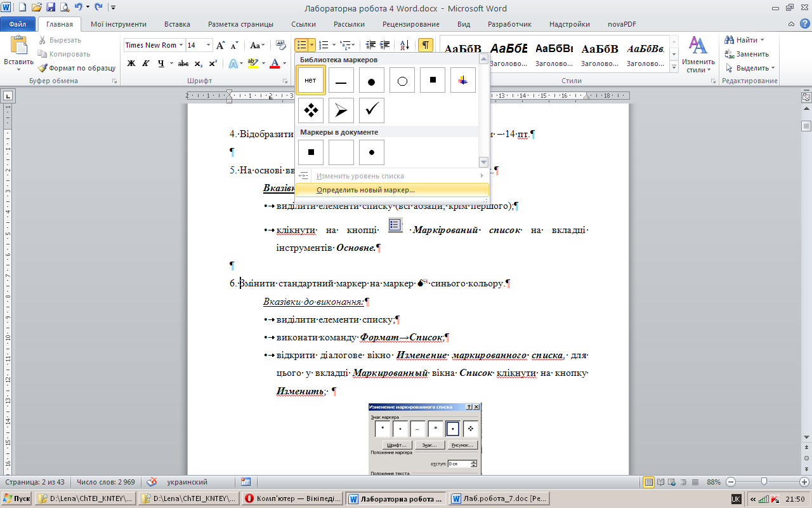Click 'Определить новый маркер...' menu item
This screenshot has width=812, height=508.
(393, 190)
